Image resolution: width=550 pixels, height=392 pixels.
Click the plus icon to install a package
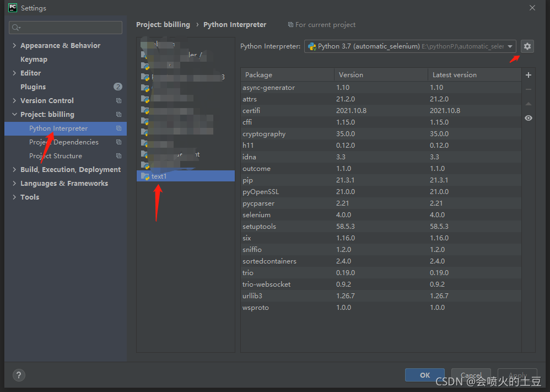[x=529, y=75]
